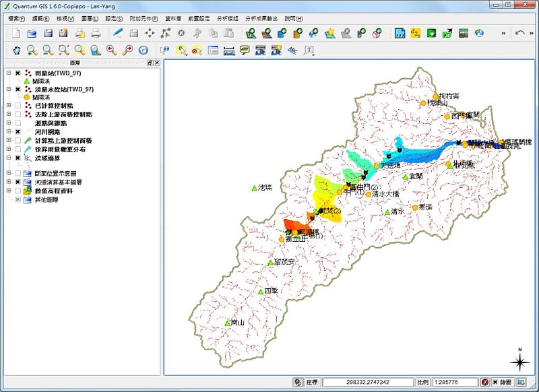Screen dimensions: 539x392
Task: Click the Refresh map icon
Action: point(144,50)
